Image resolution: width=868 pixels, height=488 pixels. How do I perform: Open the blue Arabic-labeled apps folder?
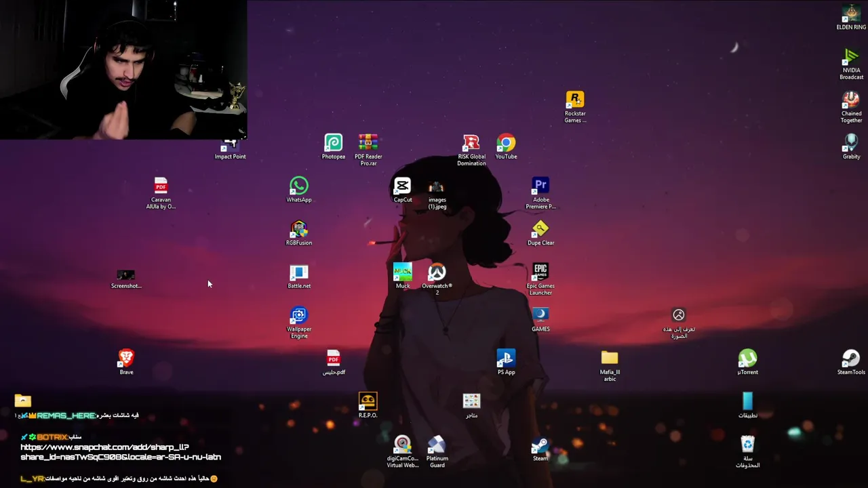coord(747,405)
